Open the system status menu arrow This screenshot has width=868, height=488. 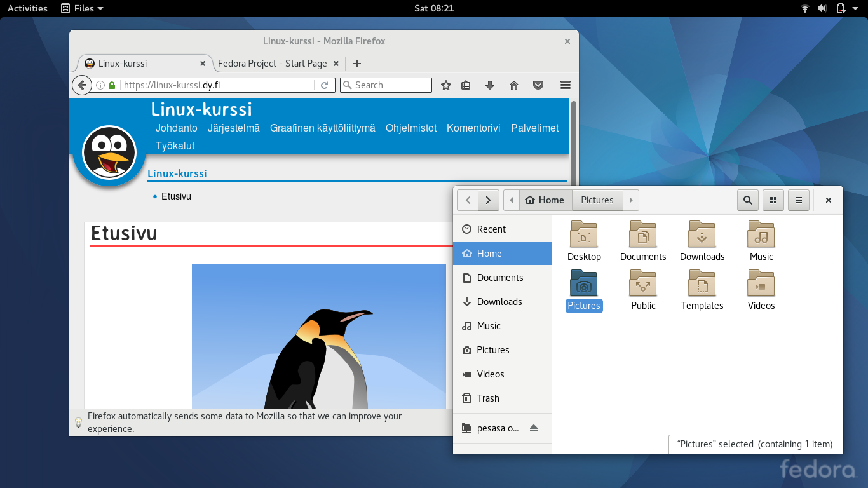[856, 8]
